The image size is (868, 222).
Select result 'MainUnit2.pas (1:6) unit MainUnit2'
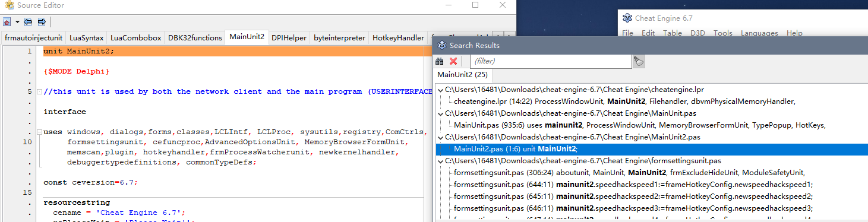click(515, 149)
